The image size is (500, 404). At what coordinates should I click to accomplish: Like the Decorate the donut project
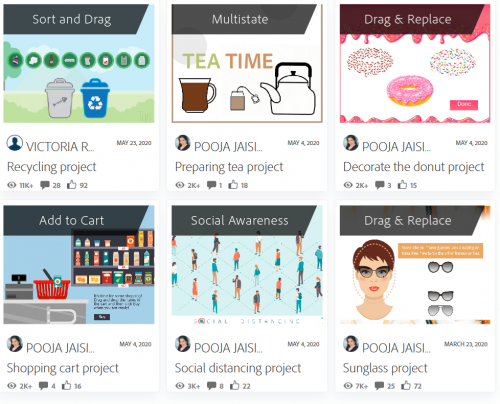[402, 185]
